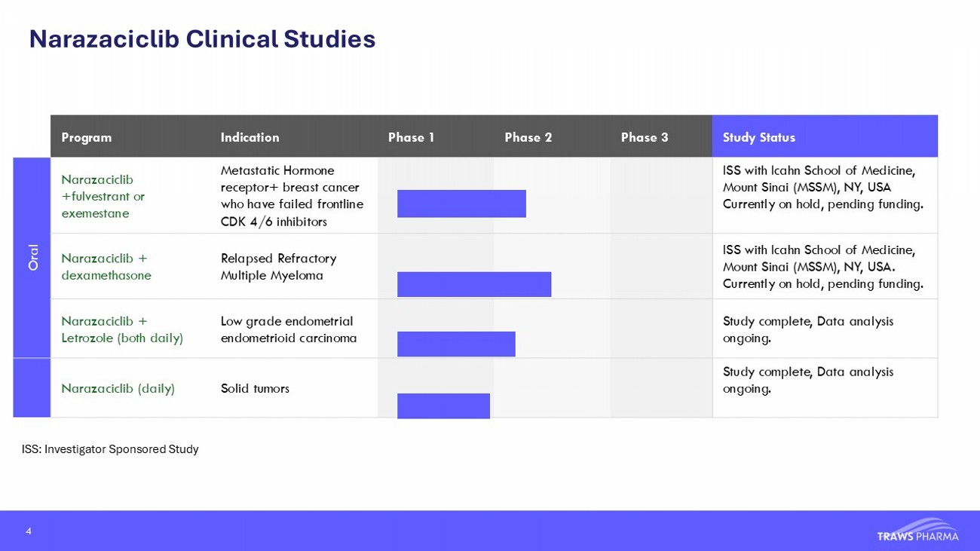Image resolution: width=980 pixels, height=551 pixels.
Task: Select the Indication column header
Action: (x=250, y=137)
